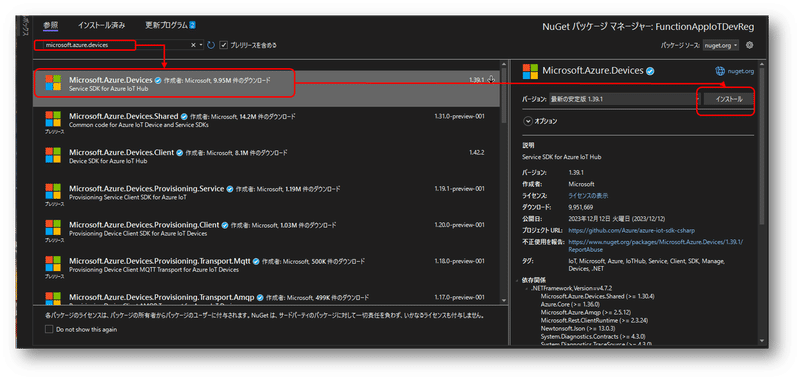Click verified badge in details pane header

point(650,71)
